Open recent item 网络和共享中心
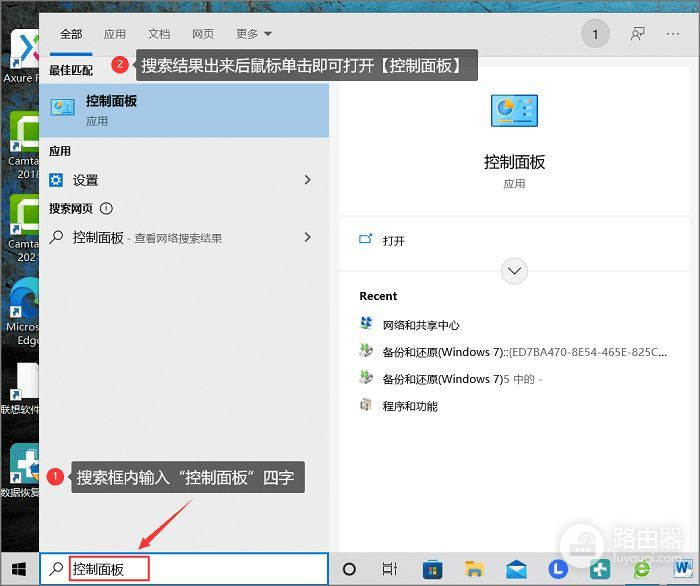The width and height of the screenshot is (700, 586). coord(421,325)
